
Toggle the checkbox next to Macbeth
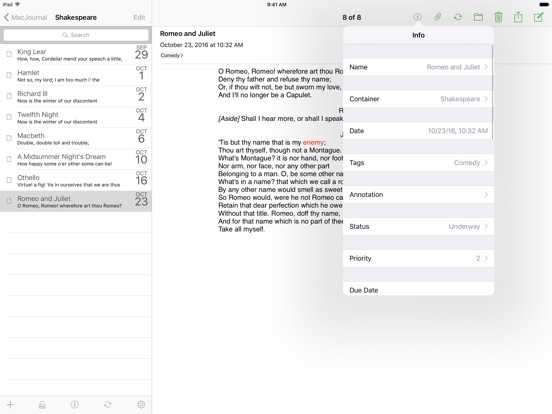point(9,138)
